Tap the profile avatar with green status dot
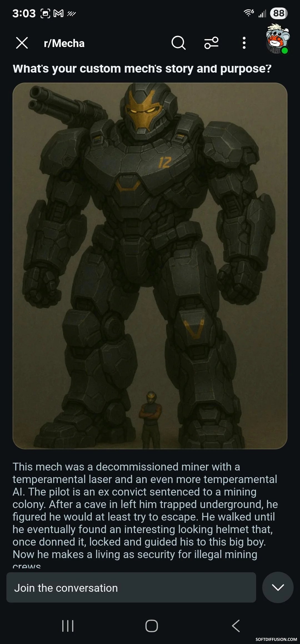This screenshot has width=300, height=644. tap(277, 39)
